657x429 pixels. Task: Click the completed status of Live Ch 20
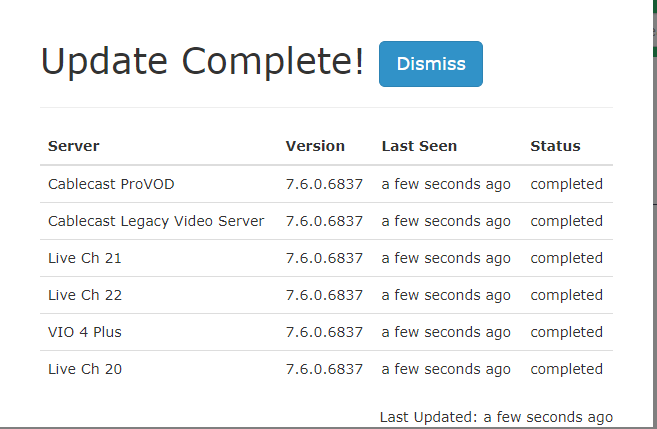point(566,369)
